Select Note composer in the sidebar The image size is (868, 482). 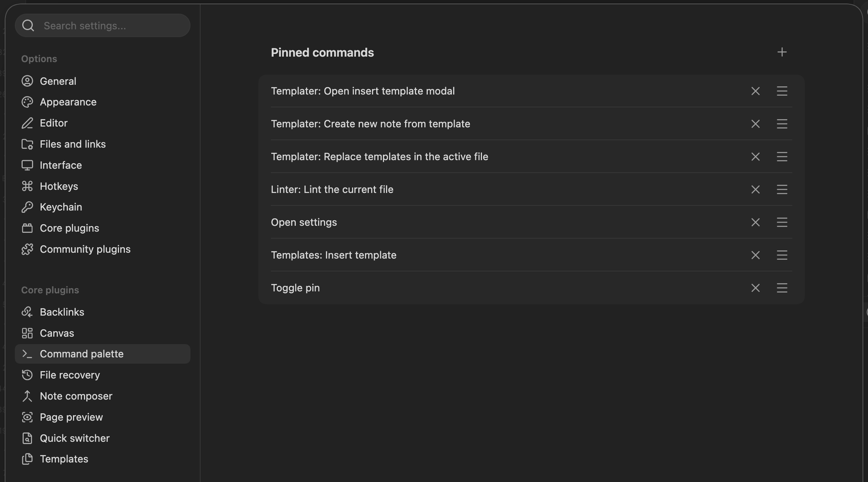point(103,396)
